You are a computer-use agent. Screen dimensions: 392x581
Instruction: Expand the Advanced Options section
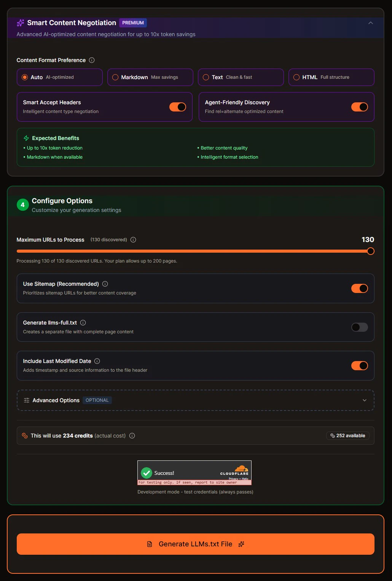point(364,400)
